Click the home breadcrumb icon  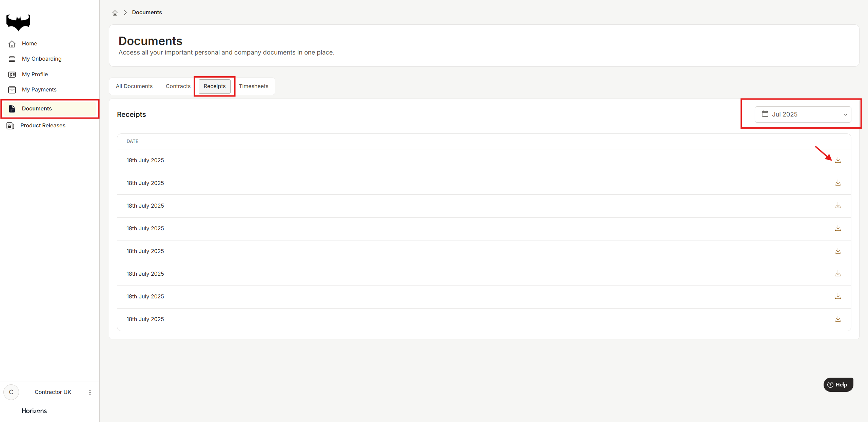(115, 13)
